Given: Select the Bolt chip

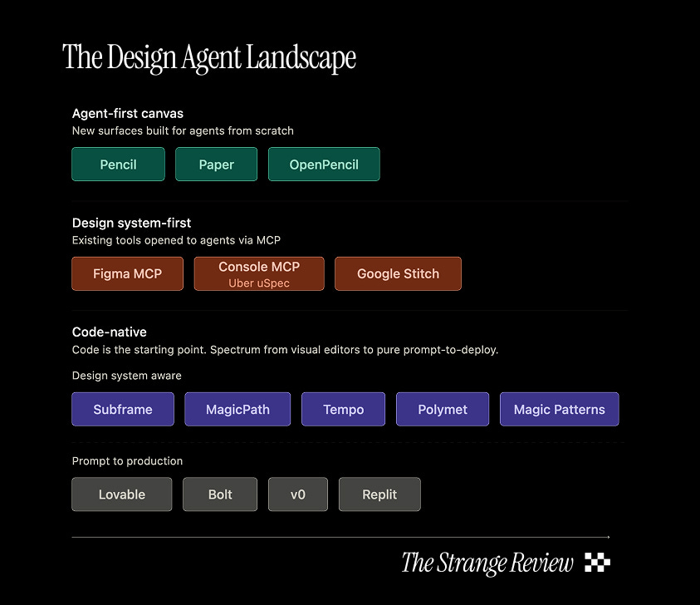Looking at the screenshot, I should pyautogui.click(x=220, y=494).
